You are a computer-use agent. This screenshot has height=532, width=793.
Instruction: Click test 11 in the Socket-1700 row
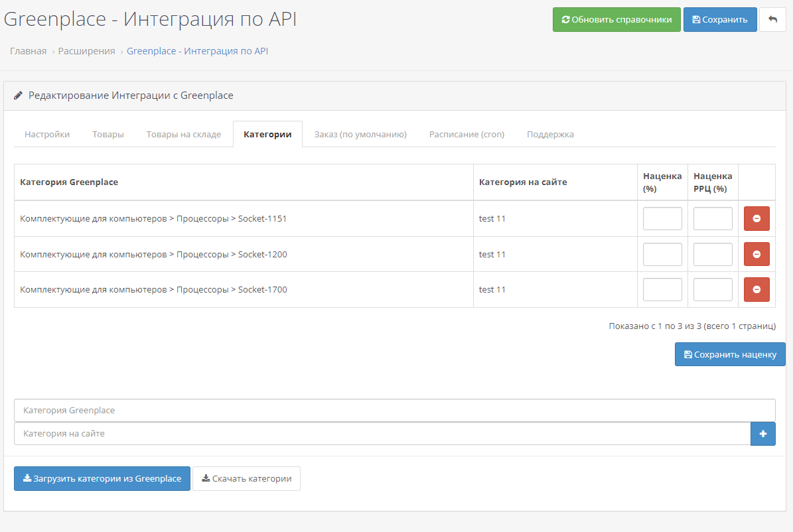[x=492, y=290]
